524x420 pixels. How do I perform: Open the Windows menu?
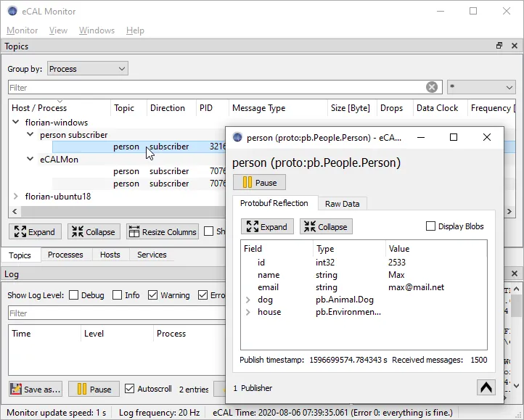[x=97, y=30]
